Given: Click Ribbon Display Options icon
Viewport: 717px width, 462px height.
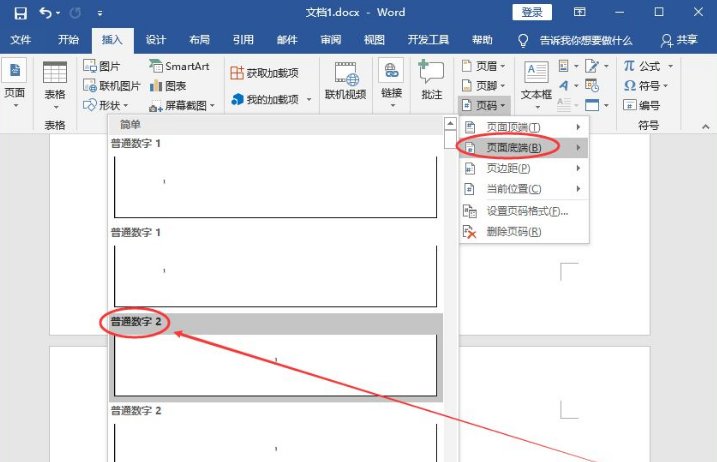Looking at the screenshot, I should pos(579,12).
